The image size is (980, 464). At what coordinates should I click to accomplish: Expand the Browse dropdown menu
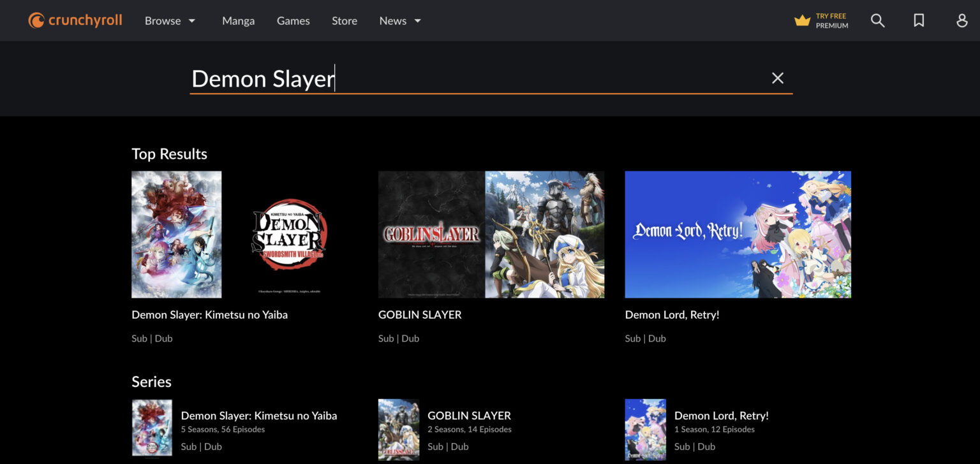[170, 20]
